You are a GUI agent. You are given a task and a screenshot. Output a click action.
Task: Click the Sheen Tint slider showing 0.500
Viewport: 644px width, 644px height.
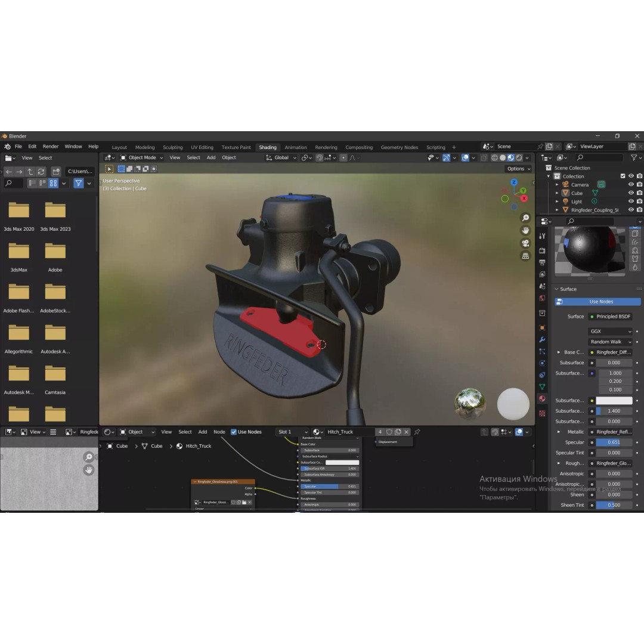click(614, 505)
